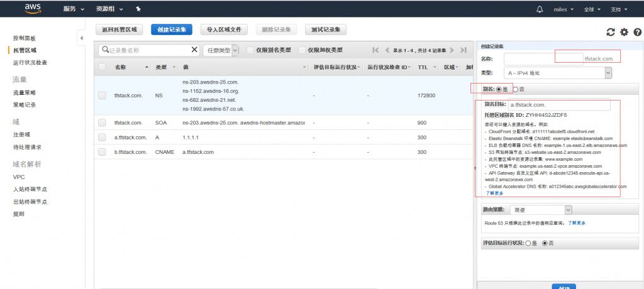The image size is (644, 289).
Task: Open 流量策略 in sidebar
Action: coord(25,93)
